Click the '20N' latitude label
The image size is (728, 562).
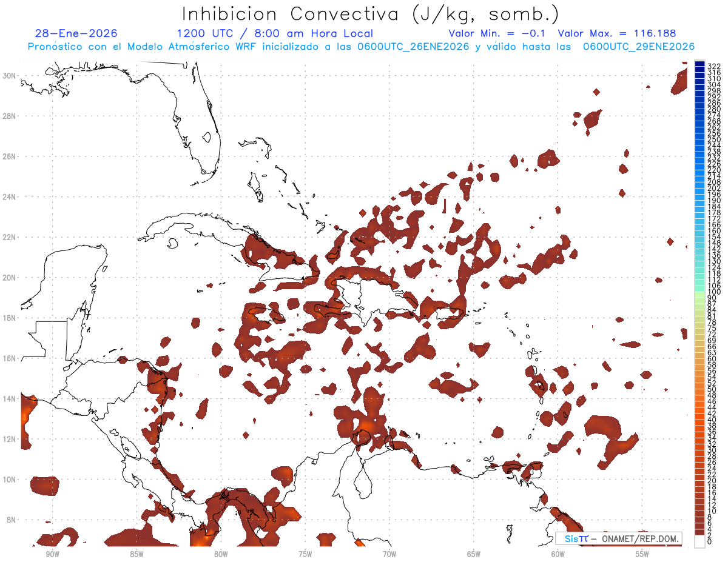point(9,278)
